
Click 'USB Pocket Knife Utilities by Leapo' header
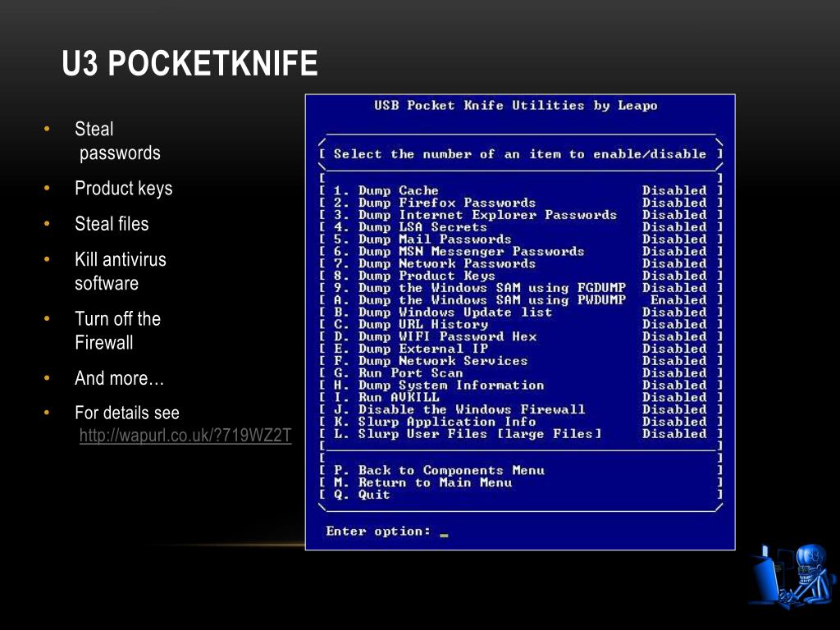tap(515, 106)
